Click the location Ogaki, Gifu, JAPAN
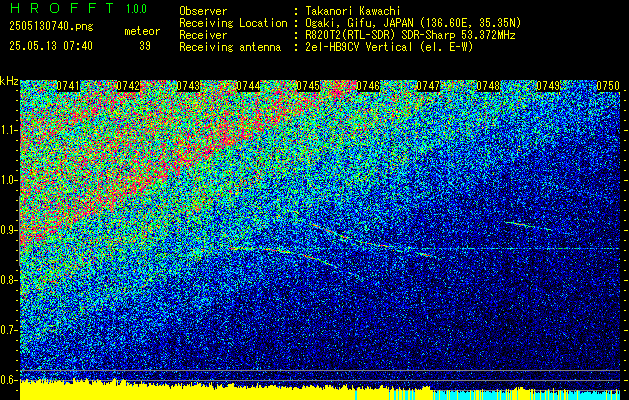Screen dimensions: 629x400 359,23
